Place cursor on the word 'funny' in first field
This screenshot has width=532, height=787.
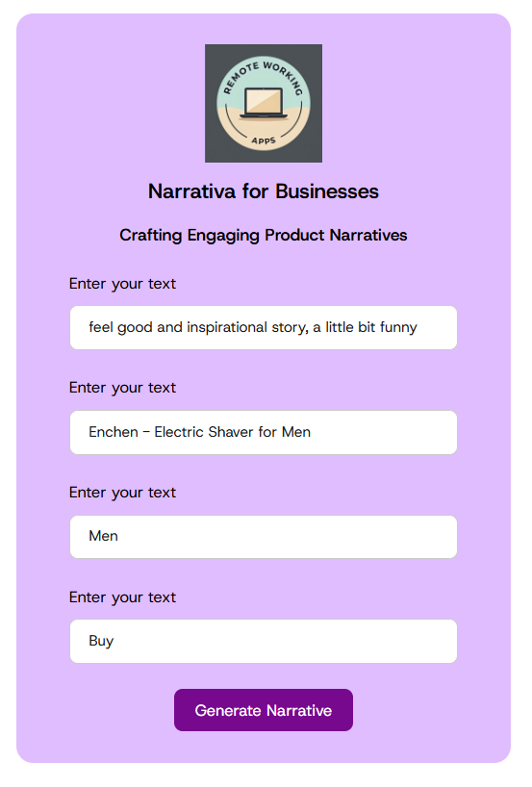click(398, 328)
